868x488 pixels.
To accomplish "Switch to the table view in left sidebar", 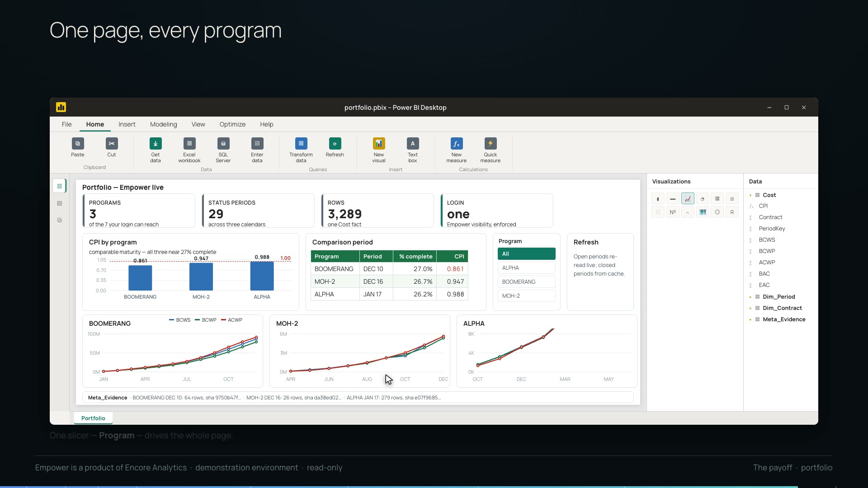I will 60,203.
